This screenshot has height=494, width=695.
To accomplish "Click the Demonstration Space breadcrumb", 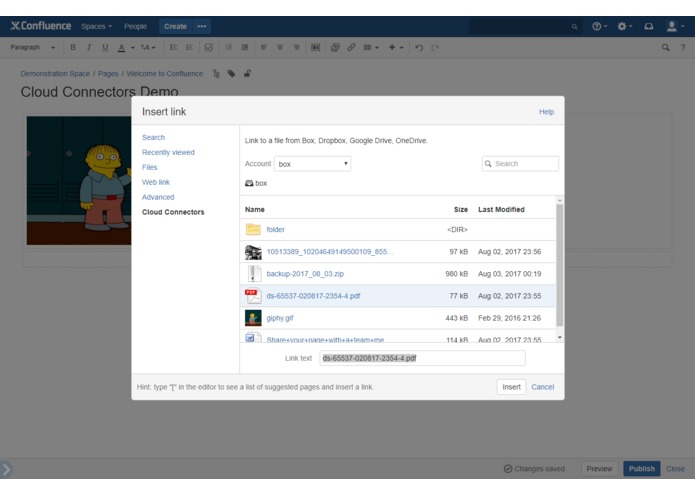I will tap(55, 74).
